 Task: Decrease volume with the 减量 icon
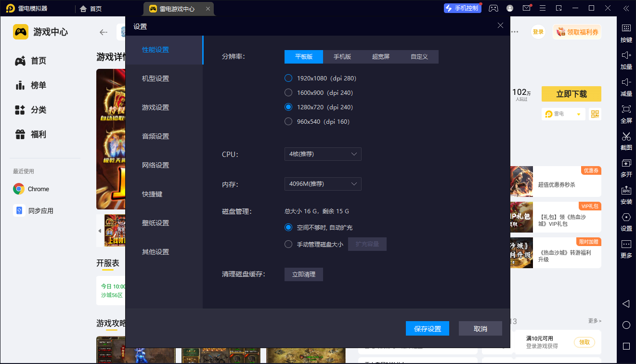626,87
